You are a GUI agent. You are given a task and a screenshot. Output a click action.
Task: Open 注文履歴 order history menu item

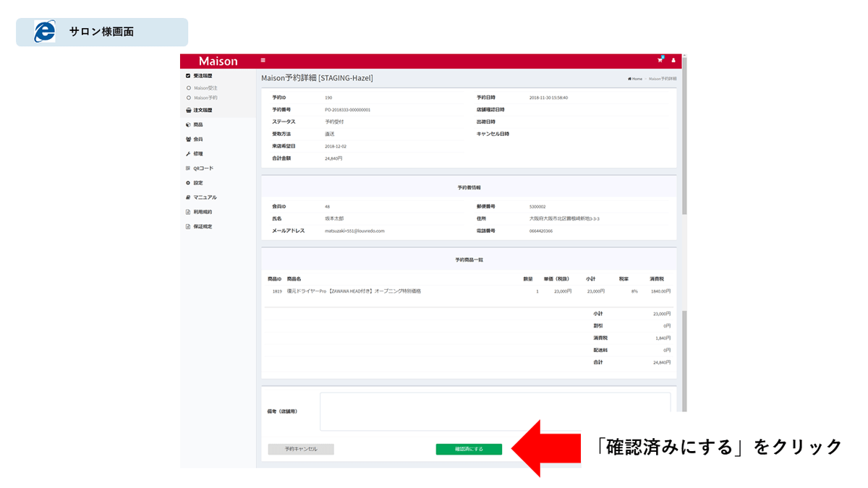point(203,111)
